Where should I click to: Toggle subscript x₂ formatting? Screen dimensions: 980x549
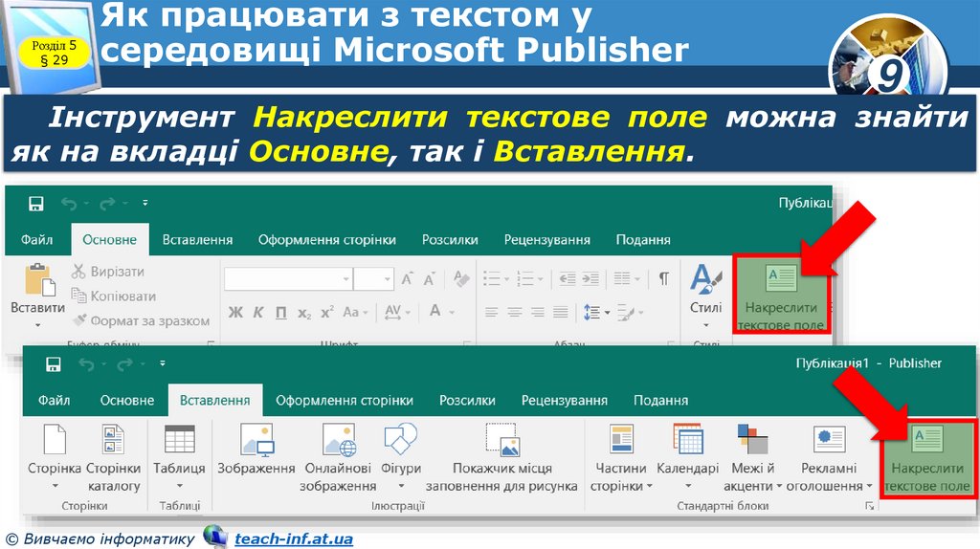(x=303, y=313)
